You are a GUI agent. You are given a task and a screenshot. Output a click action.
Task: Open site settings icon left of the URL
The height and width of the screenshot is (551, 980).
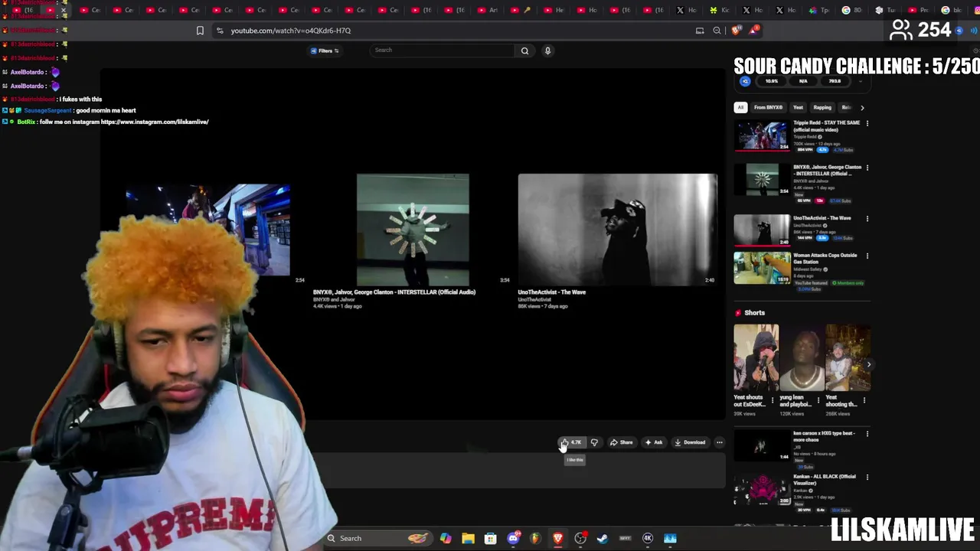(220, 31)
